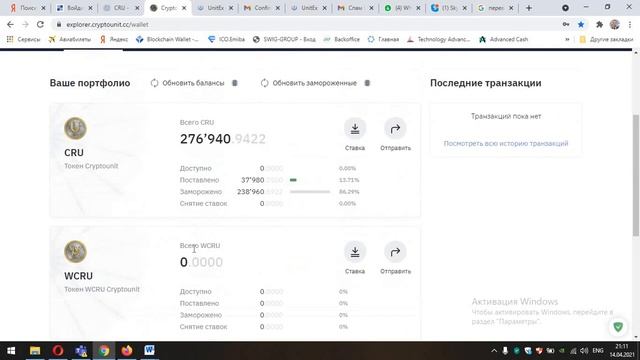Close the active Cryptounit tab

coord(184,8)
